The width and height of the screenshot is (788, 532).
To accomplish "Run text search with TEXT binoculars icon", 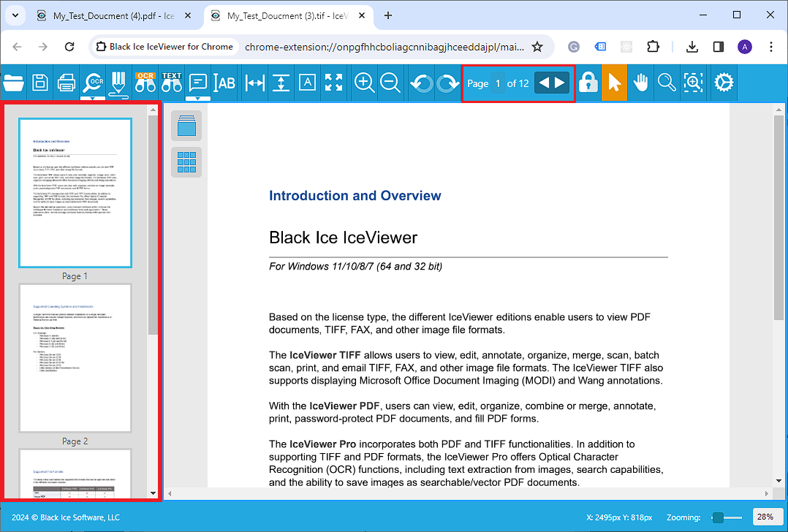I will (171, 83).
